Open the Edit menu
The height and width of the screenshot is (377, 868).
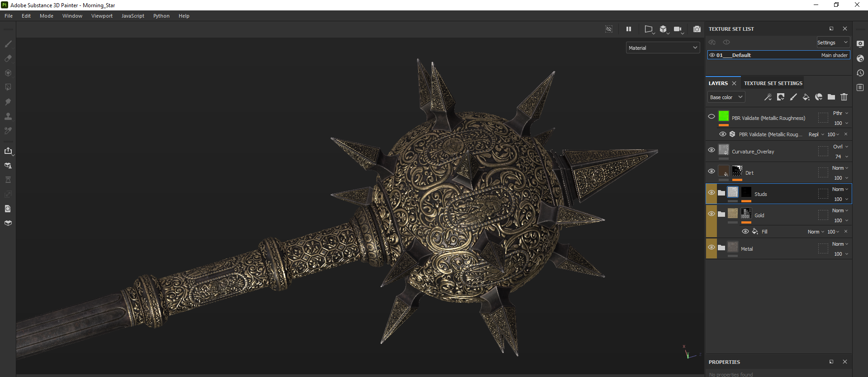26,16
